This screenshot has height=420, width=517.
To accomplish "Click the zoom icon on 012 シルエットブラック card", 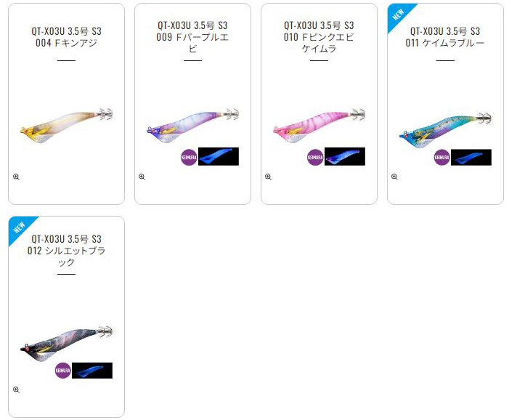I will (16, 390).
